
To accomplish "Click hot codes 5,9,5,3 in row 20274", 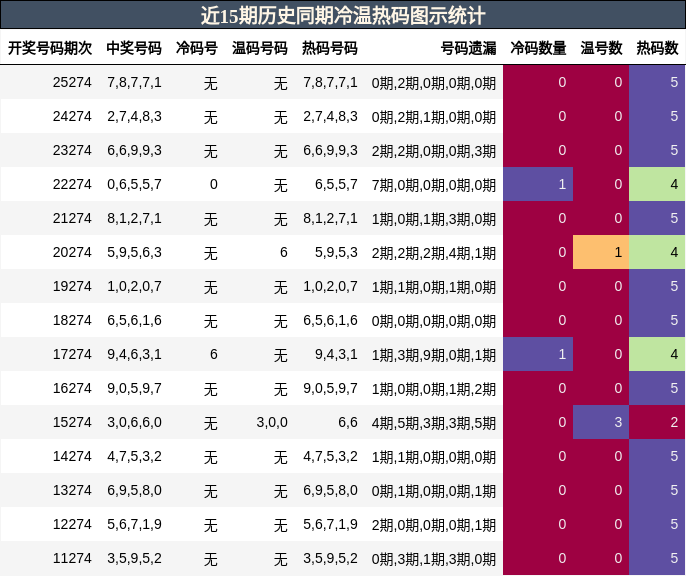I will [336, 252].
